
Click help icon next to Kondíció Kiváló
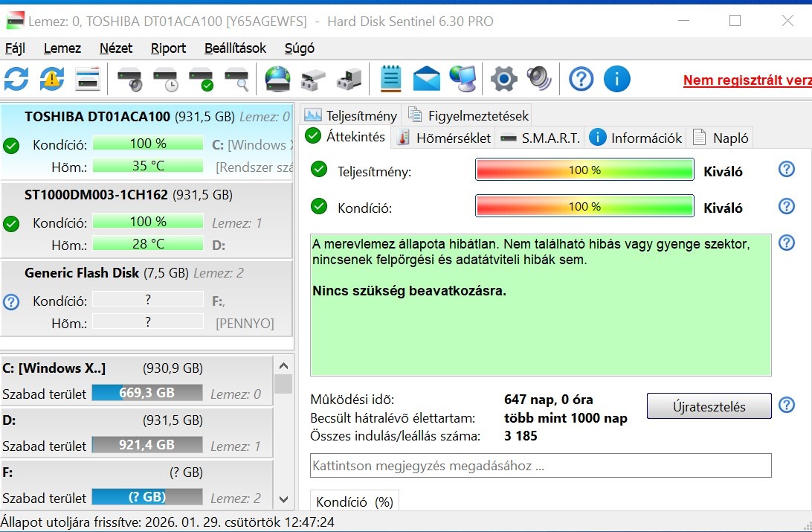[x=786, y=206]
